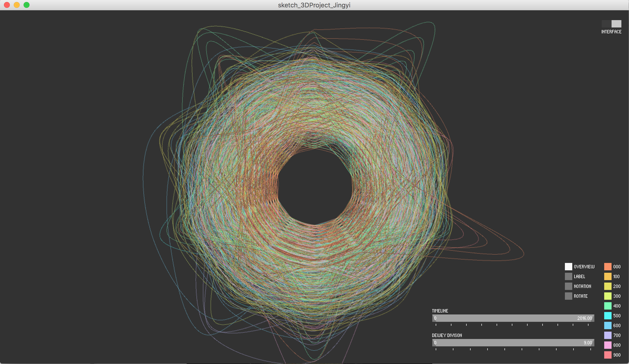
Task: Click the 000 color swatch
Action: pyautogui.click(x=608, y=267)
